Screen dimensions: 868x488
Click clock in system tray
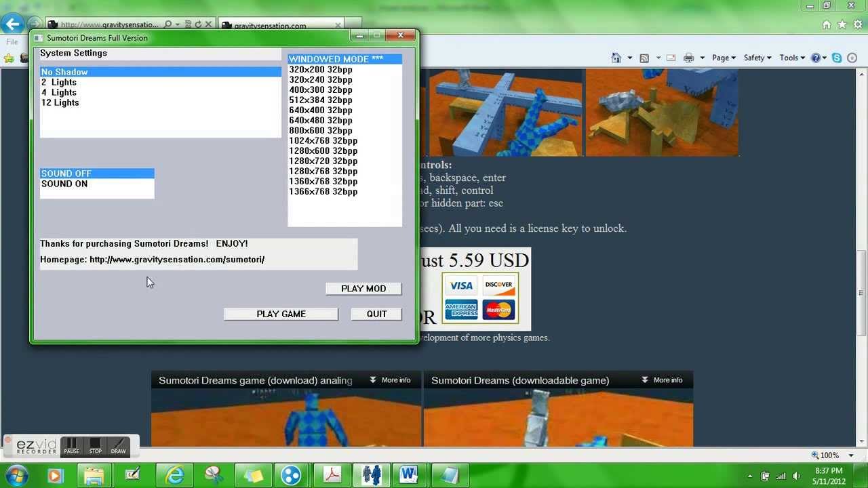828,476
